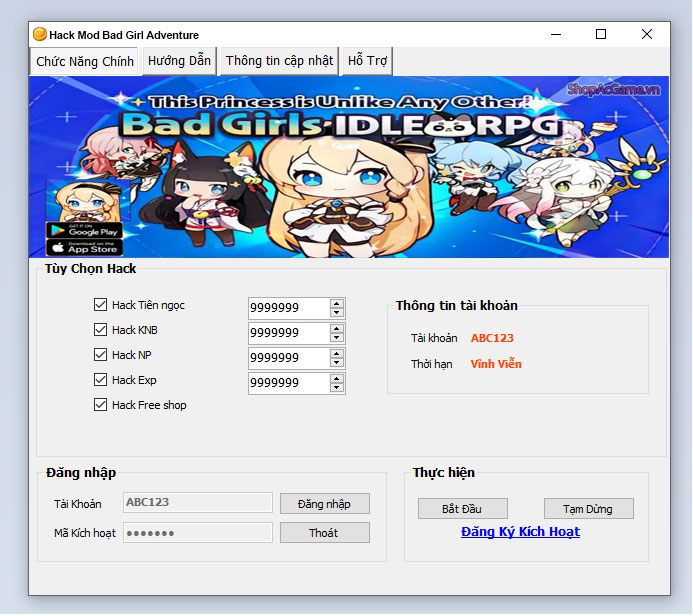Toggle the Hack Exp checkbox
The image size is (693, 616).
tap(100, 380)
